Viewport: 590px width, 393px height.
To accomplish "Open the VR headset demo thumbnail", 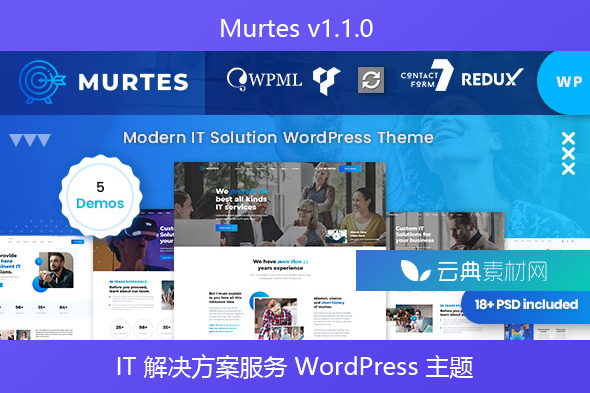I will (x=134, y=275).
